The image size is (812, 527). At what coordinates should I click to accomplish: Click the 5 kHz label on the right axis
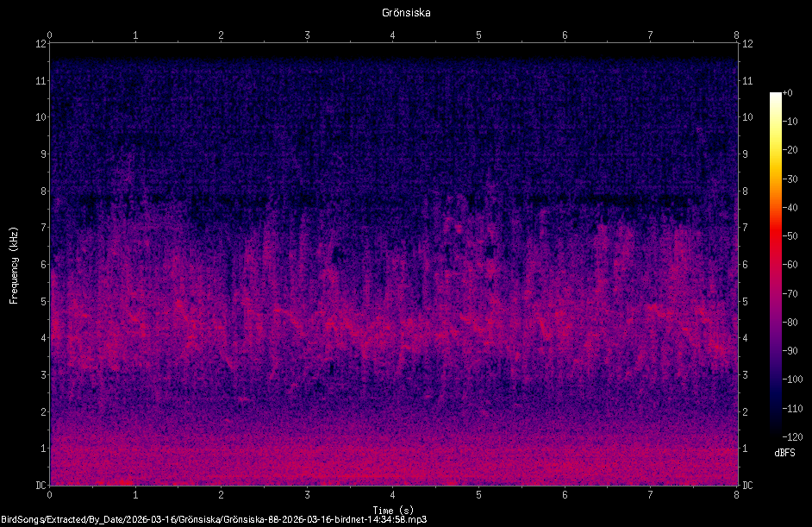[x=746, y=301]
